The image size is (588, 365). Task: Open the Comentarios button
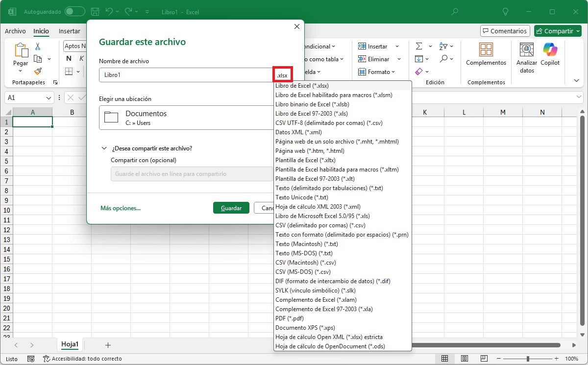[505, 31]
